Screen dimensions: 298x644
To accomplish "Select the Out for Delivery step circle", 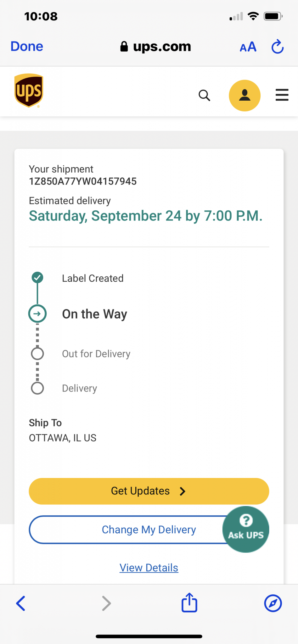I will tap(37, 353).
